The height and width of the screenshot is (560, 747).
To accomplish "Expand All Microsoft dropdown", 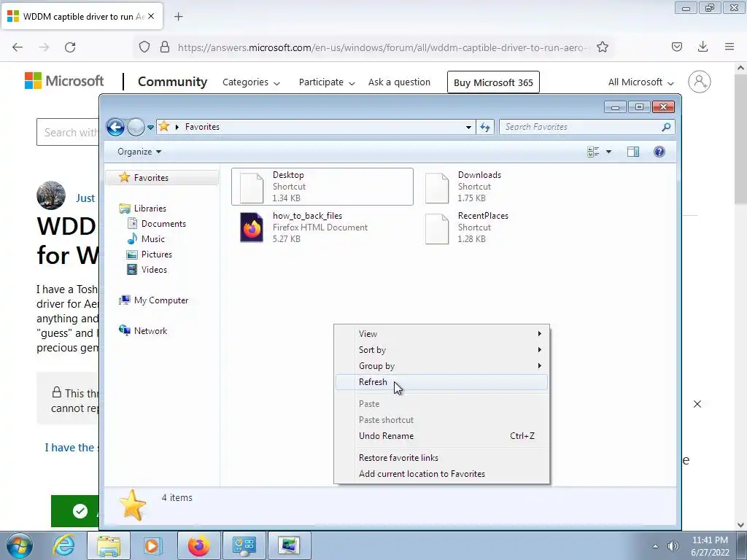I will click(x=640, y=82).
